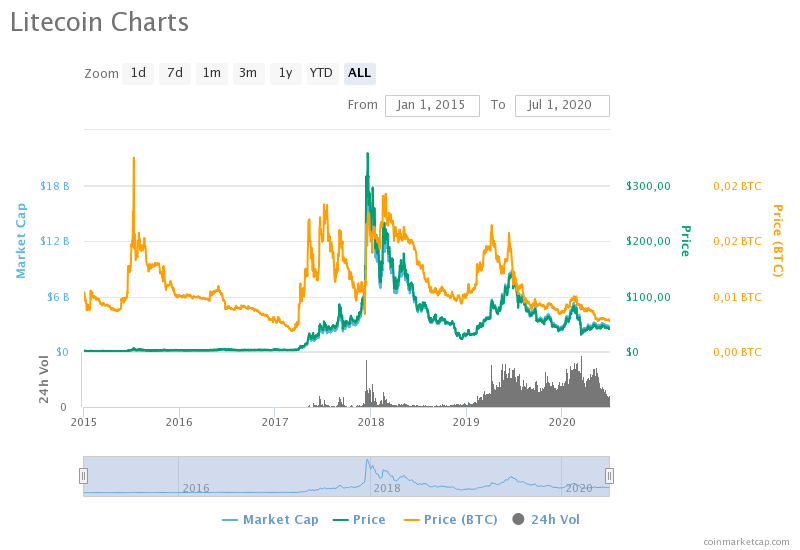Click the $200,00 price axis label
The image size is (800, 550).
[x=648, y=241]
